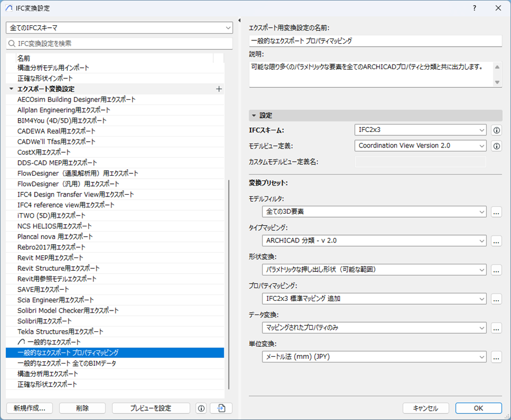Select Solibri Model Checker用エクスポート

click(x=115, y=311)
